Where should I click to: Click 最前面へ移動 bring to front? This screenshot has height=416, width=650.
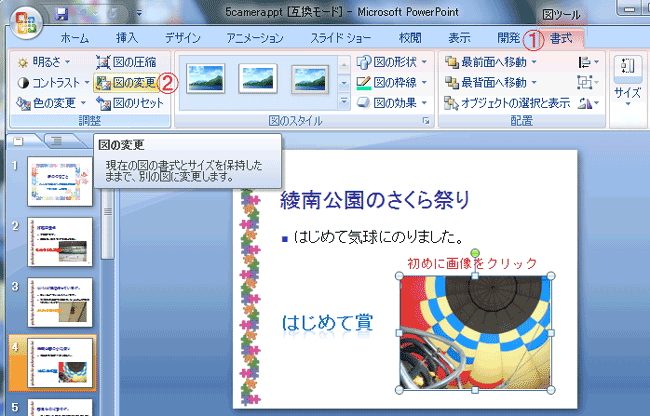485,62
